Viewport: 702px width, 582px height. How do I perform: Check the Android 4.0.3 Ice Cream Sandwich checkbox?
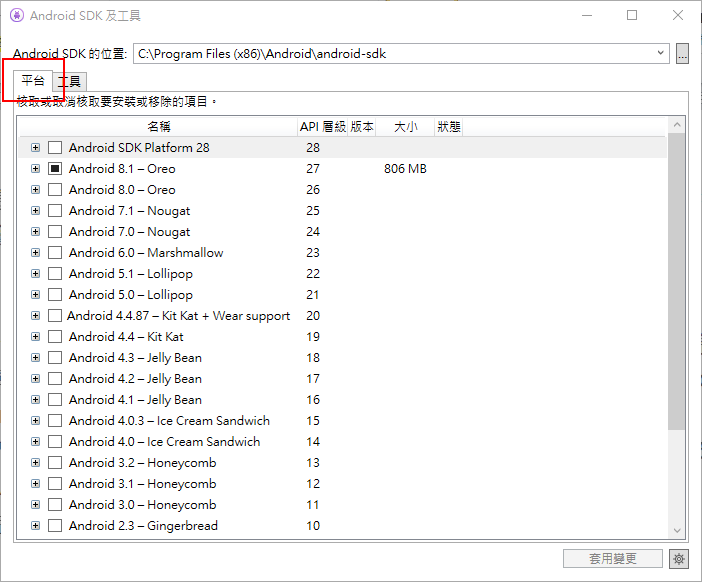(x=55, y=420)
